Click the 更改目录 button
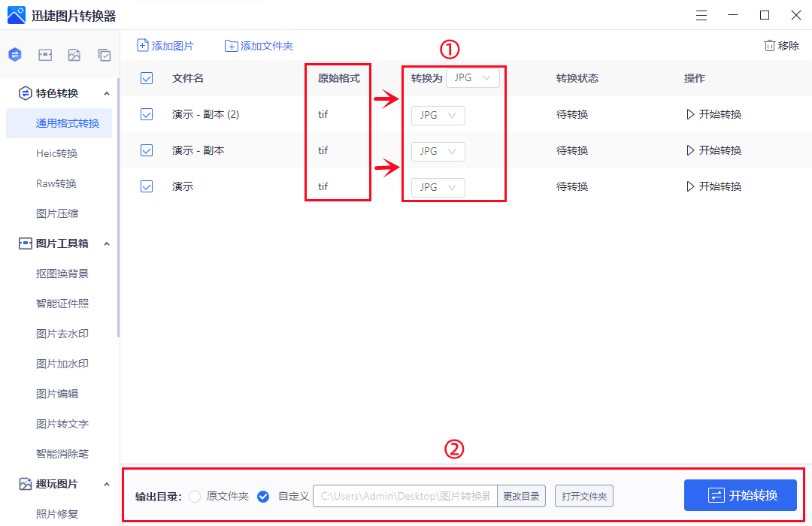 pyautogui.click(x=521, y=496)
